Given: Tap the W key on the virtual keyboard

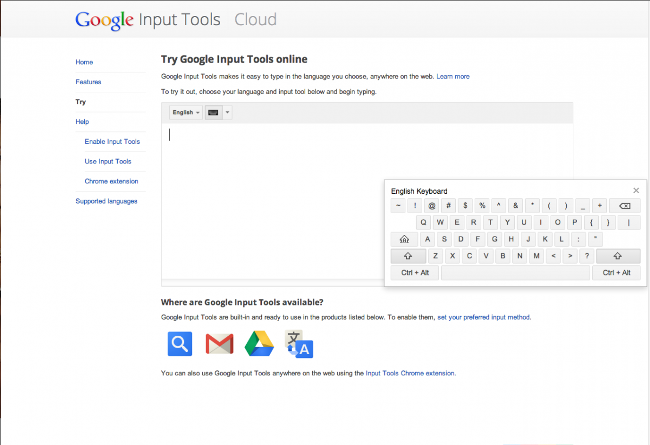Looking at the screenshot, I should point(440,223).
